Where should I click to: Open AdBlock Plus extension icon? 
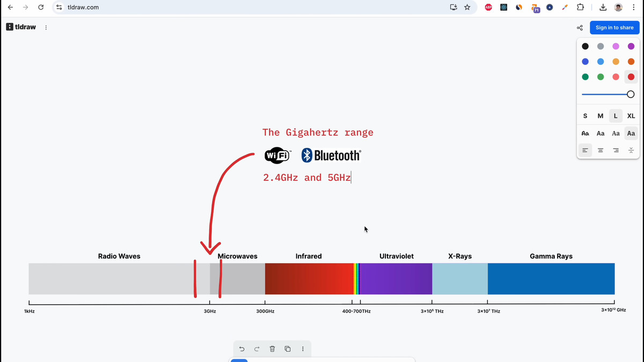[488, 8]
